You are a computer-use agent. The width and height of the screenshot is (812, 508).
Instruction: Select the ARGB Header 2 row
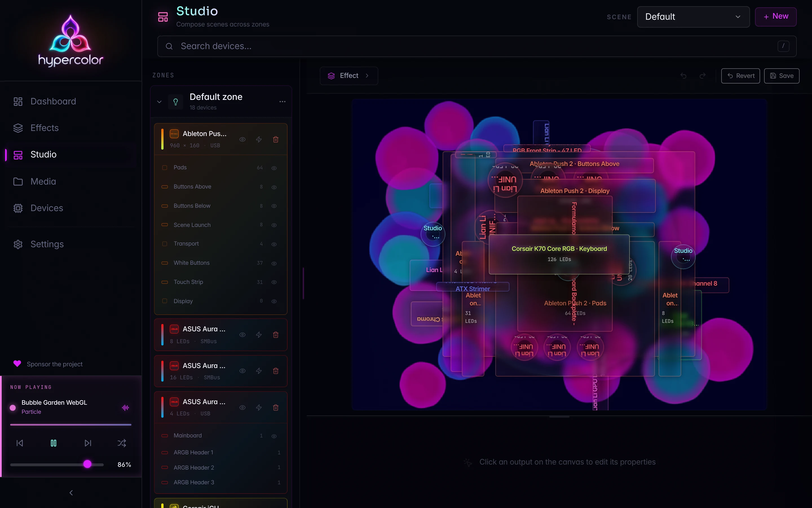[220, 467]
